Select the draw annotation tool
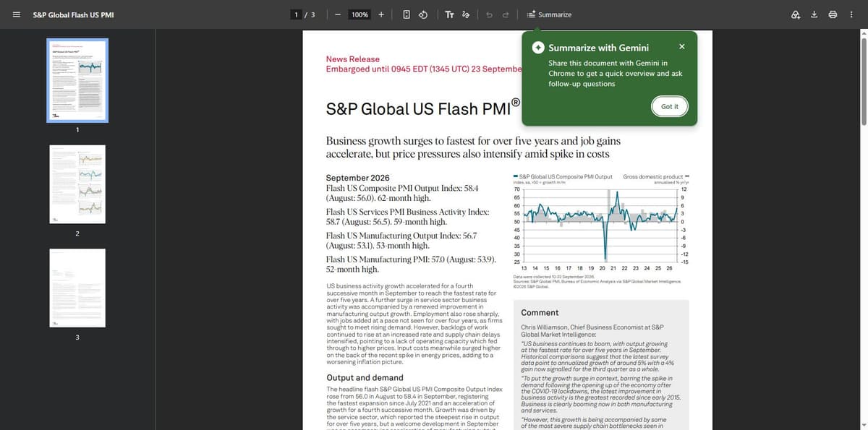This screenshot has height=430, width=868. (467, 14)
